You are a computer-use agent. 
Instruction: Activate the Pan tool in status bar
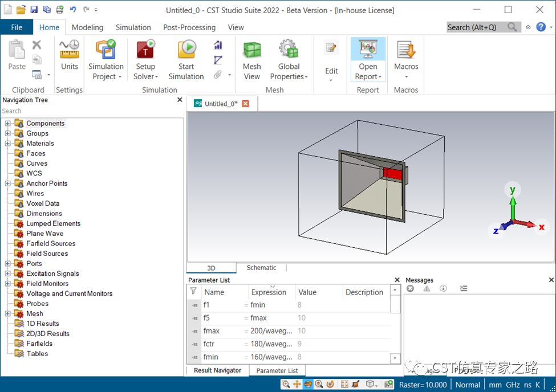click(297, 384)
